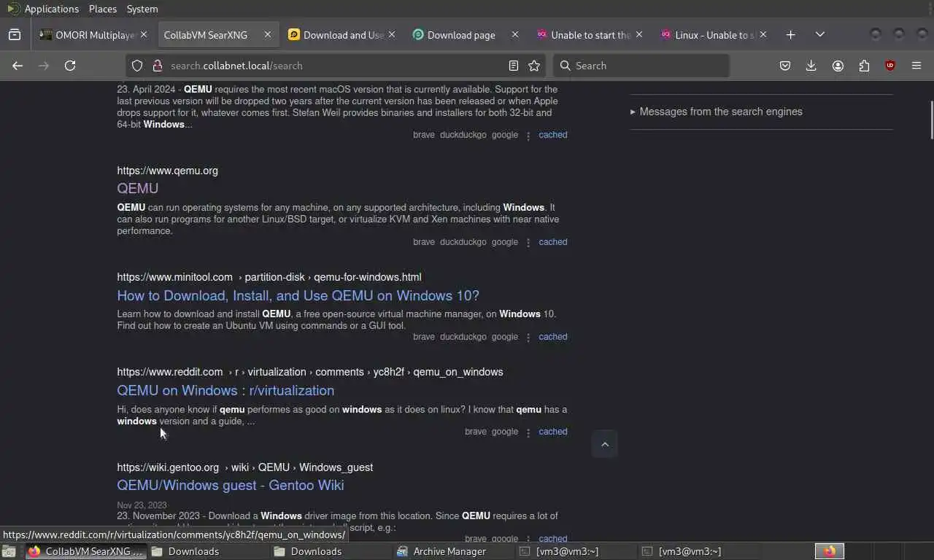Close the CollabVM SearXNG tab
Image resolution: width=934 pixels, height=560 pixels.
pos(268,34)
